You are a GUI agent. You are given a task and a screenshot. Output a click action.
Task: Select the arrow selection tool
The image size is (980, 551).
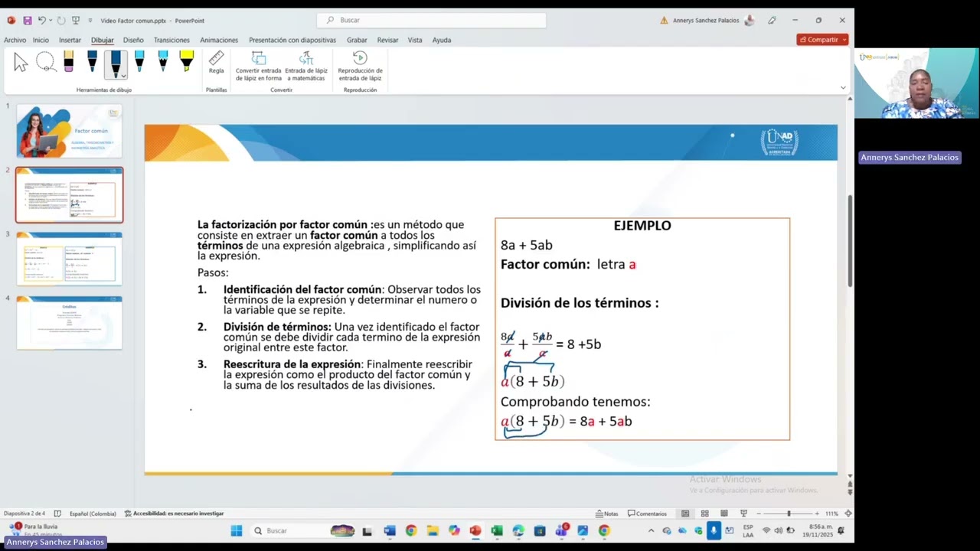coord(21,63)
